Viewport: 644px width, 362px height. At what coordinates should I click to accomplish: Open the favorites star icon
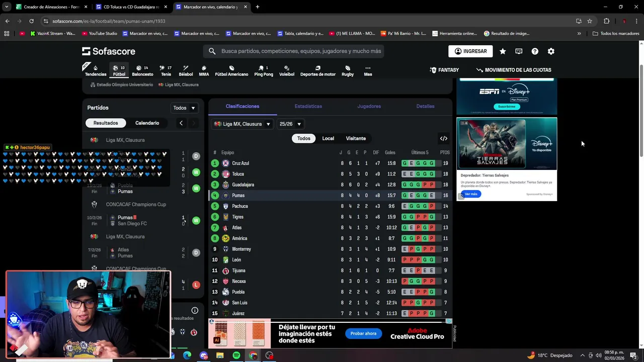[x=503, y=51]
